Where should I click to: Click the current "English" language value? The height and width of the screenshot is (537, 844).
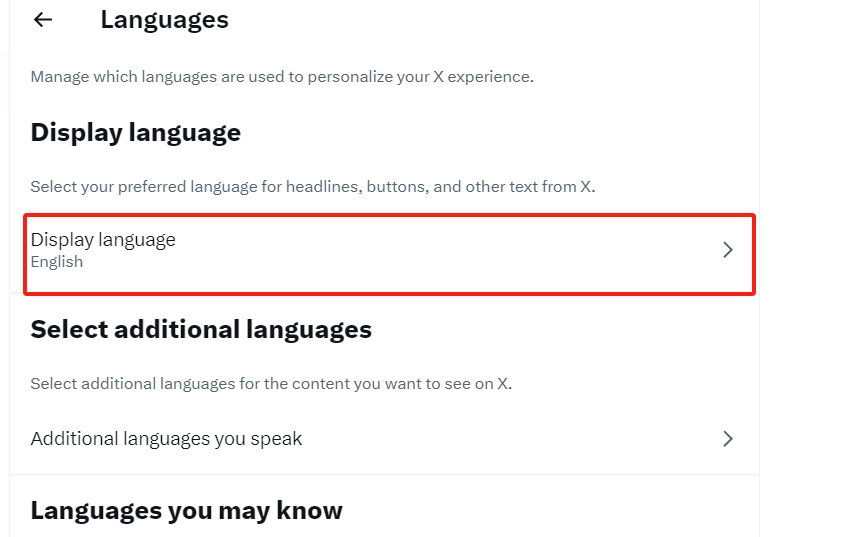tap(57, 262)
